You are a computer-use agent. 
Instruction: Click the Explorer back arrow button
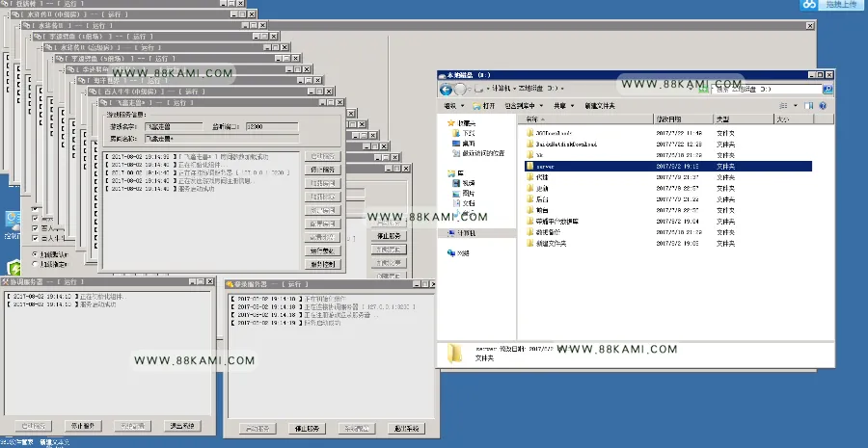click(446, 89)
